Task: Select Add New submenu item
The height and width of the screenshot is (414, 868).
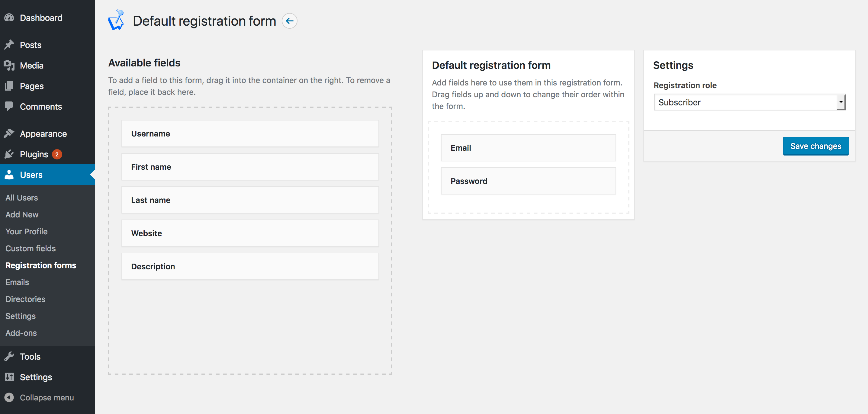Action: [21, 214]
